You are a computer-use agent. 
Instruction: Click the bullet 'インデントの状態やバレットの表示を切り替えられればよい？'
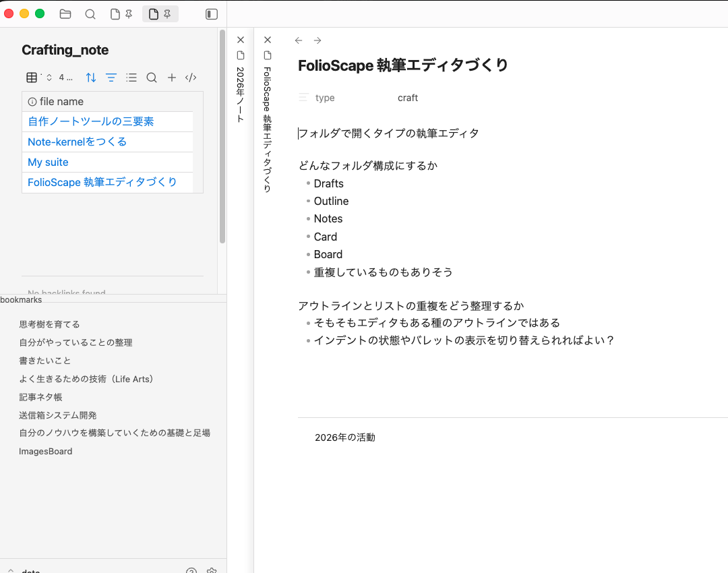[x=464, y=340]
